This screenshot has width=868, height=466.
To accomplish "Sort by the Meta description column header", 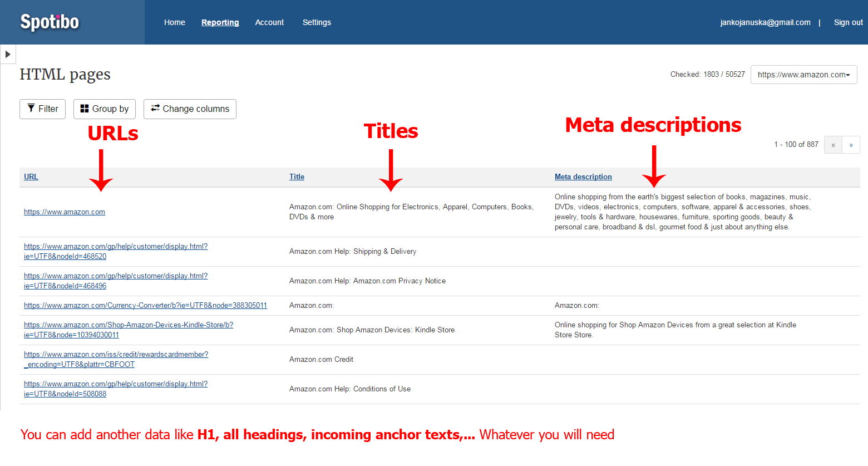I will 583,176.
